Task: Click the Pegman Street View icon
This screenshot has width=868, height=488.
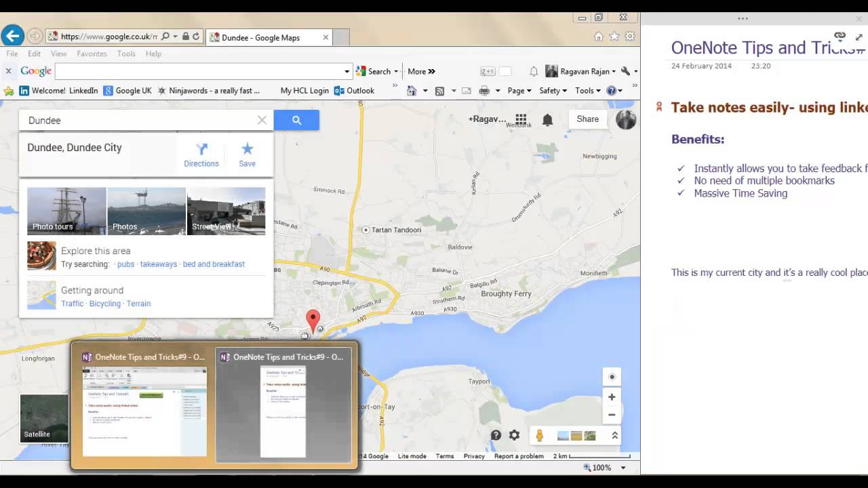Action: tap(539, 435)
